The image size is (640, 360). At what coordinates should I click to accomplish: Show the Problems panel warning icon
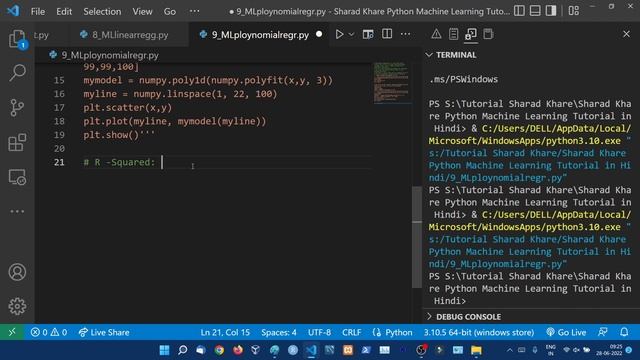pyautogui.click(x=436, y=34)
